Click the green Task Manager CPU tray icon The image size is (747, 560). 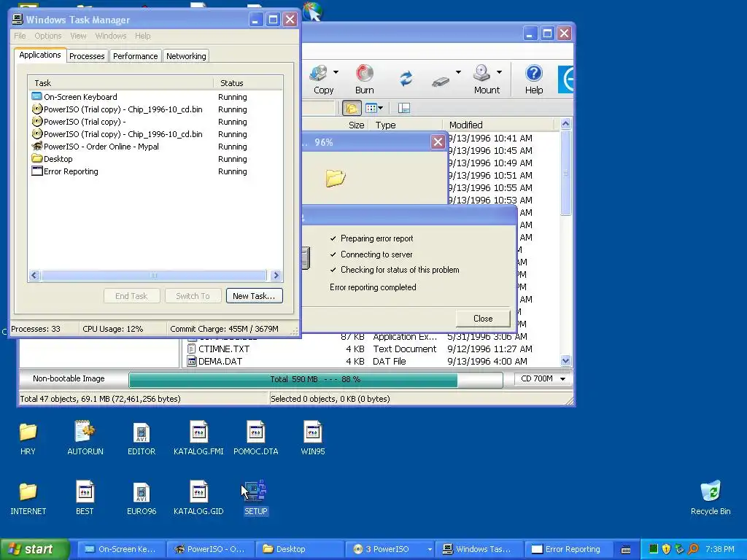click(653, 549)
